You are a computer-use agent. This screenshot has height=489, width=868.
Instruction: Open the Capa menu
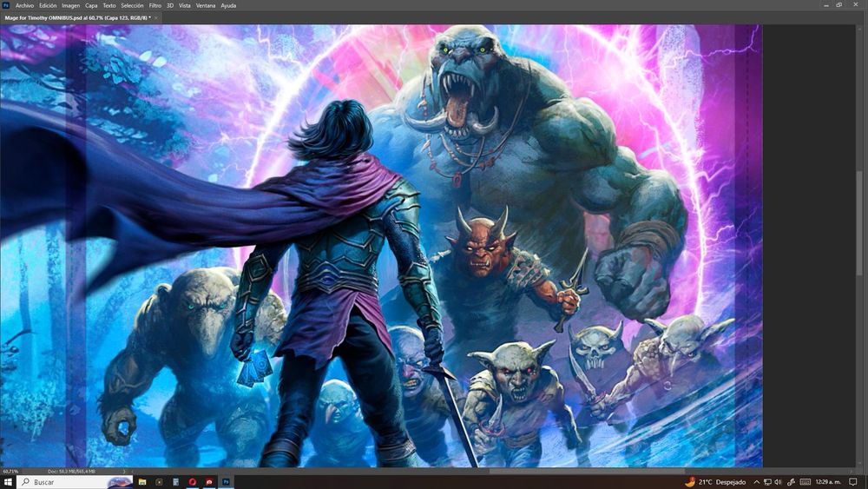click(x=91, y=5)
